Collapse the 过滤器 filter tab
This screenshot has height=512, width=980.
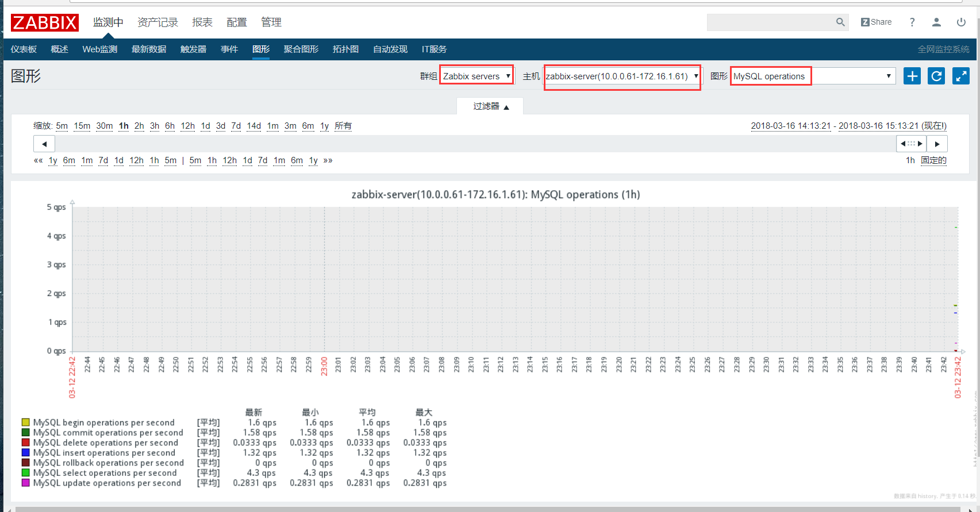(490, 106)
